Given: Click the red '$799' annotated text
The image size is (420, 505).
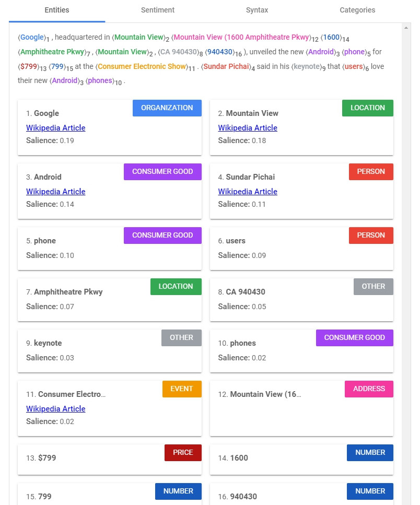Looking at the screenshot, I should coord(29,67).
